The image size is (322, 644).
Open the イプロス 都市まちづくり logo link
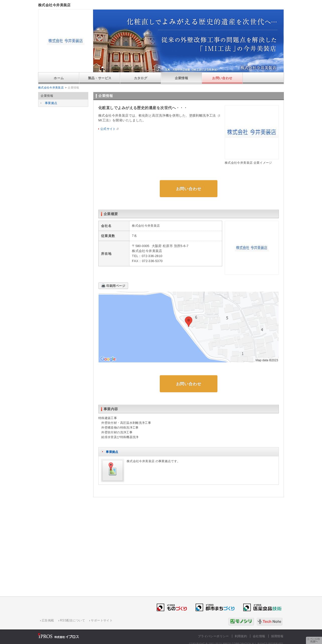[215, 607]
